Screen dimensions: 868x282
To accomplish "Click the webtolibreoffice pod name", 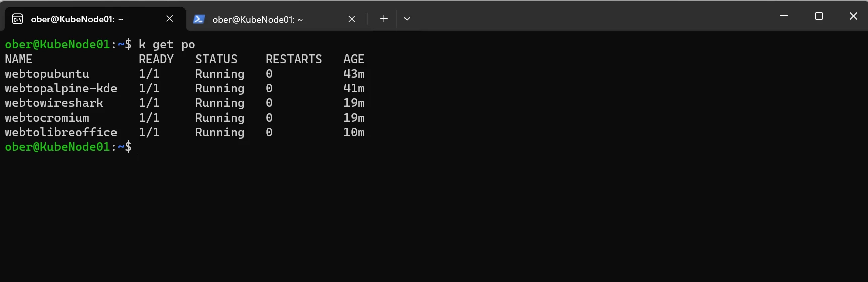I will pyautogui.click(x=61, y=132).
